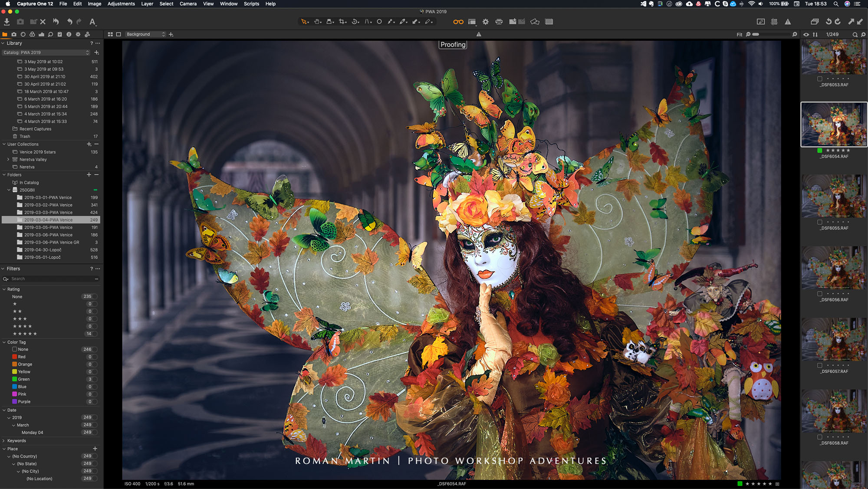Image resolution: width=868 pixels, height=489 pixels.
Task: Select thumbnail _DSF6055.RAF
Action: (x=834, y=197)
